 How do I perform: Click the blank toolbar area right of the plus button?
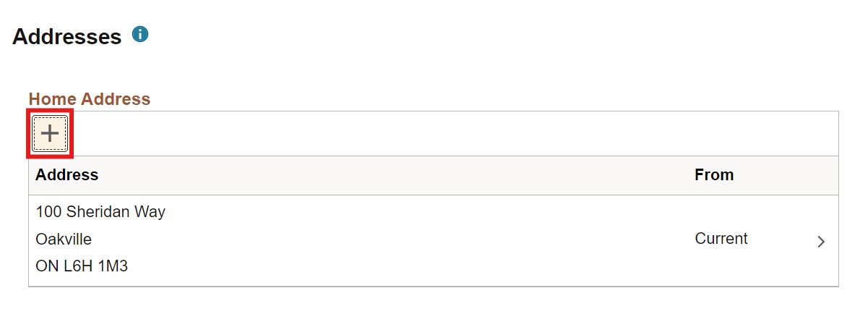pos(434,133)
